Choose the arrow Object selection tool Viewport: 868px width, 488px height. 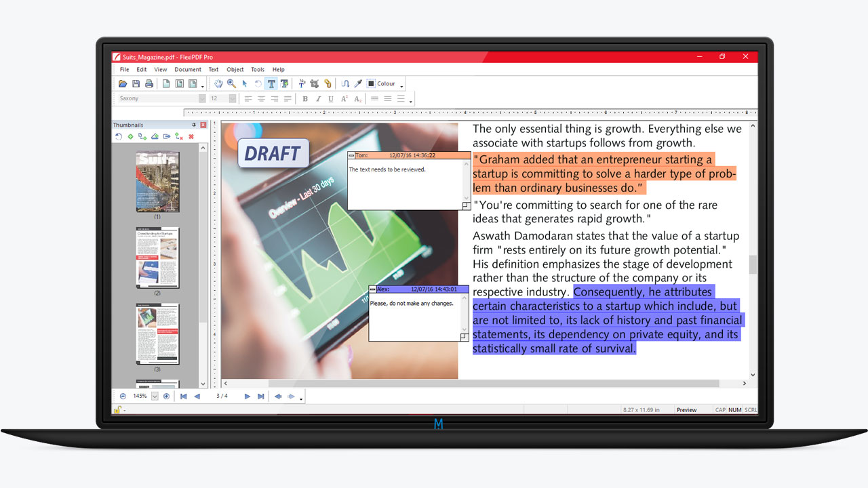click(245, 84)
